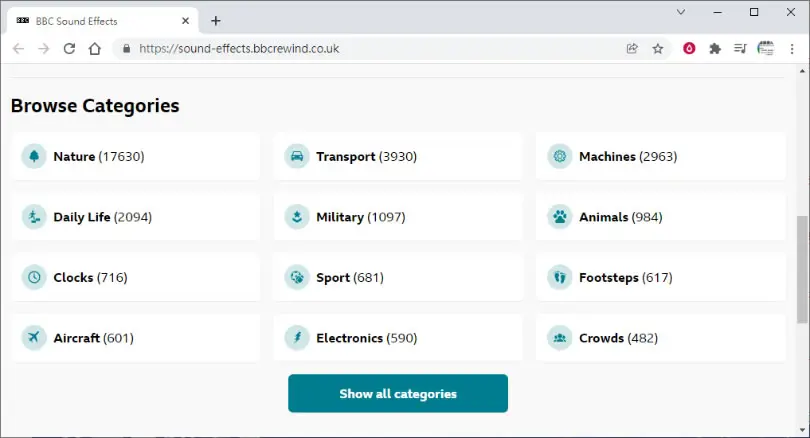Bookmark this page with star icon
The image size is (810, 438).
point(658,49)
